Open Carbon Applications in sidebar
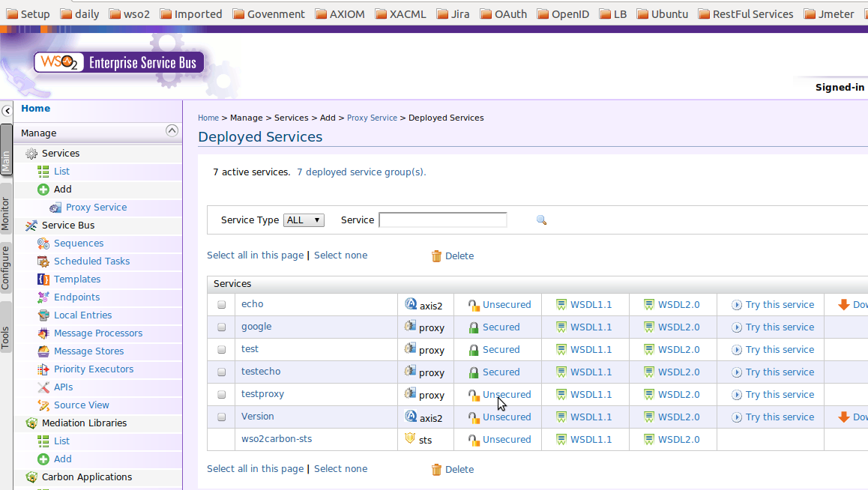Screen dimensions: 868x490 coord(87,477)
